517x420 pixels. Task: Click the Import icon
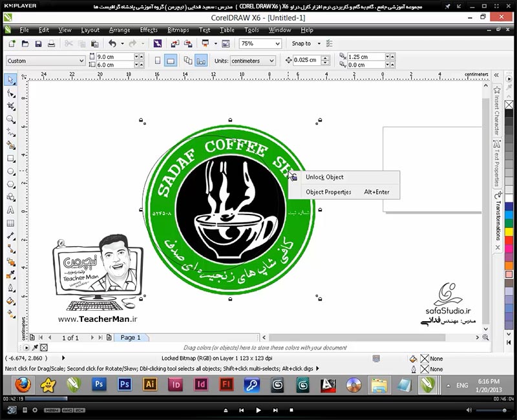(x=174, y=43)
